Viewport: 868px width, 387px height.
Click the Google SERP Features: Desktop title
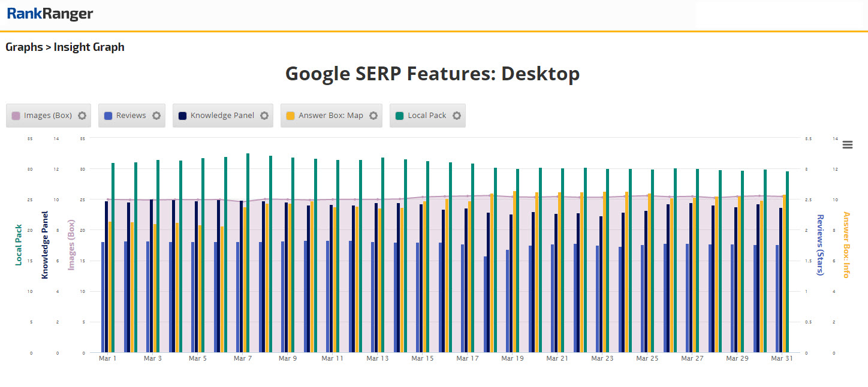click(x=432, y=74)
